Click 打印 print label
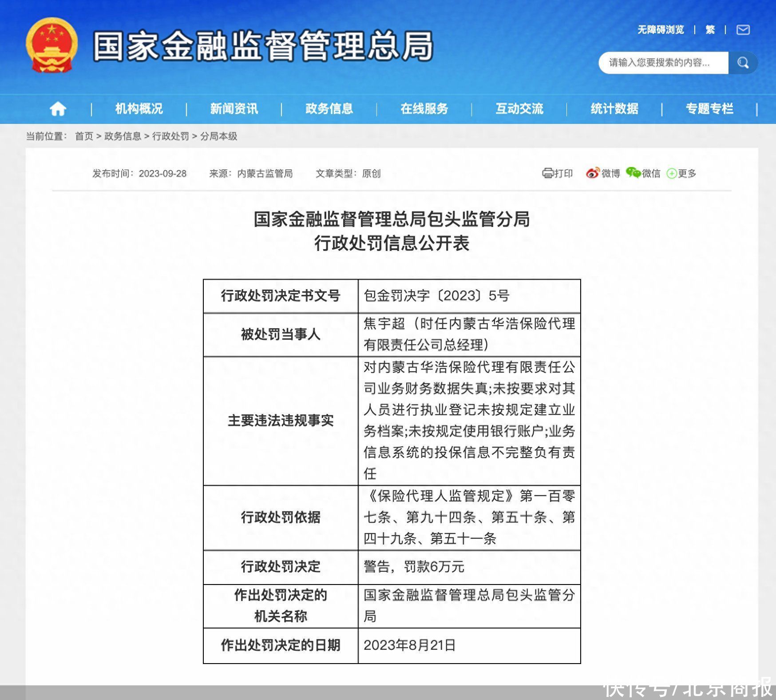 tap(563, 174)
